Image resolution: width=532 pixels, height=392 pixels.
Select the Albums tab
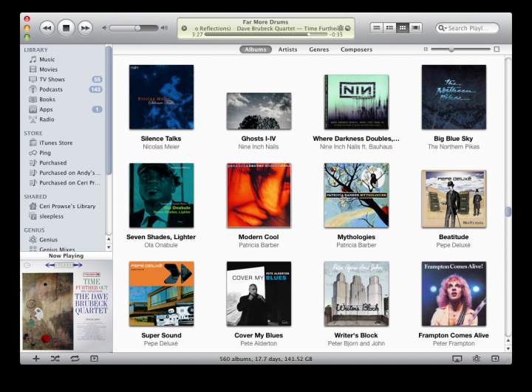point(256,49)
